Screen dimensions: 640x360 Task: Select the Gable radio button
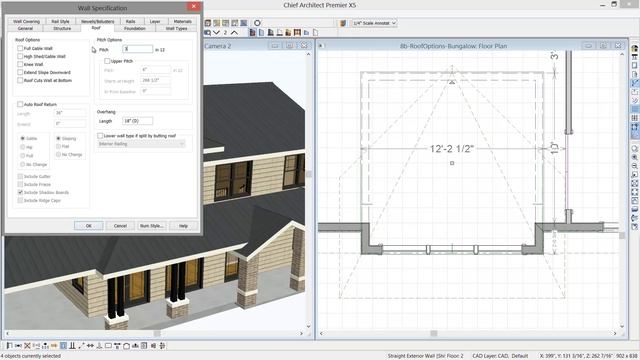point(23,138)
